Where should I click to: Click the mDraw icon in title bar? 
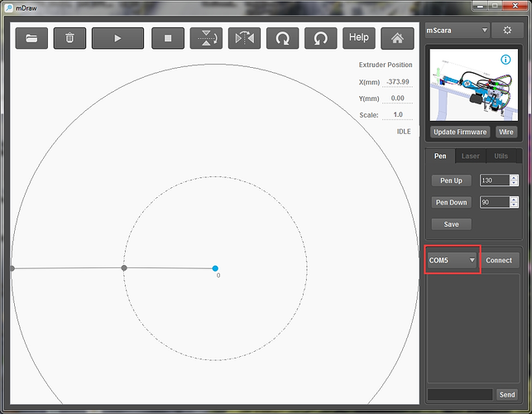point(9,7)
